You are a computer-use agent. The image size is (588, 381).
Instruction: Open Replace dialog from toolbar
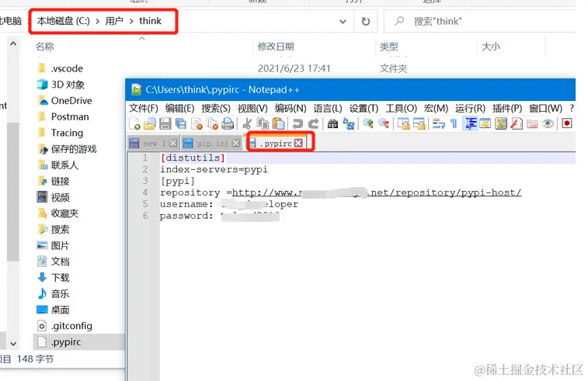pos(349,123)
